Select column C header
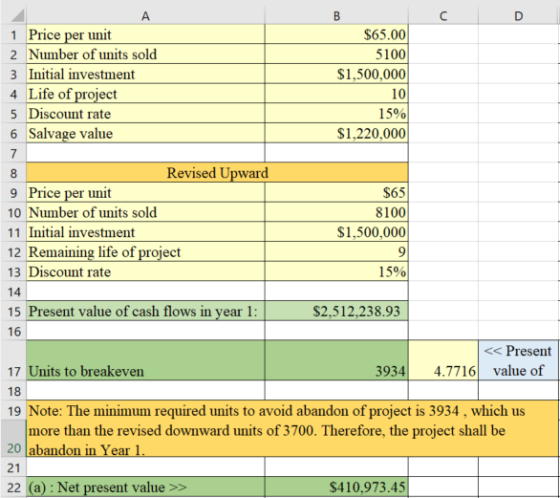The width and height of the screenshot is (560, 498). (443, 16)
